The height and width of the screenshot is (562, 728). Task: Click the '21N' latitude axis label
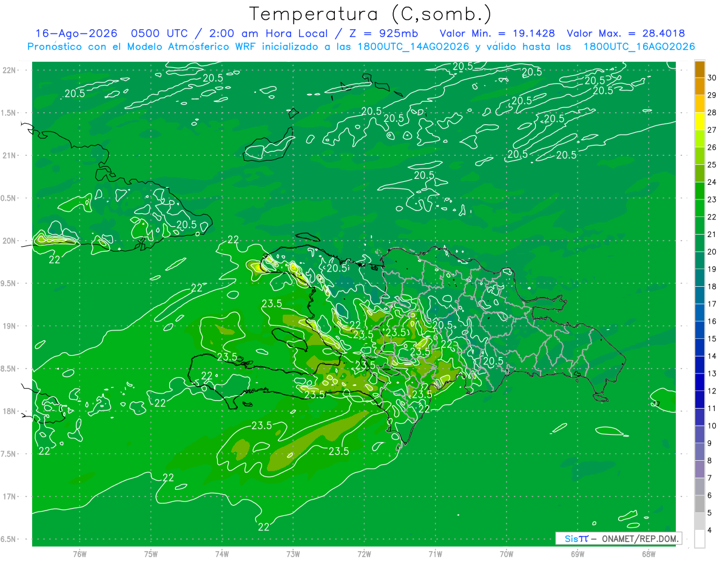pyautogui.click(x=10, y=155)
